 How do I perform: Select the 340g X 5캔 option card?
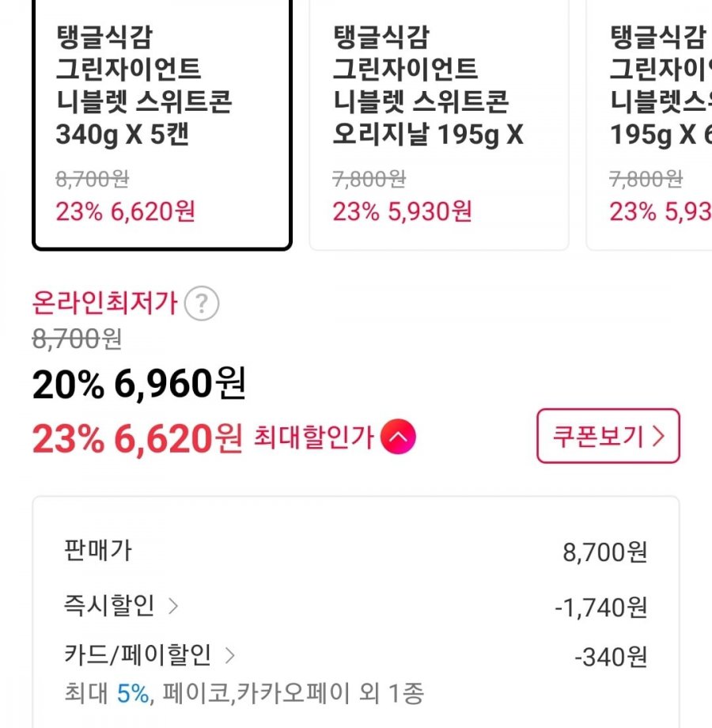(x=161, y=123)
